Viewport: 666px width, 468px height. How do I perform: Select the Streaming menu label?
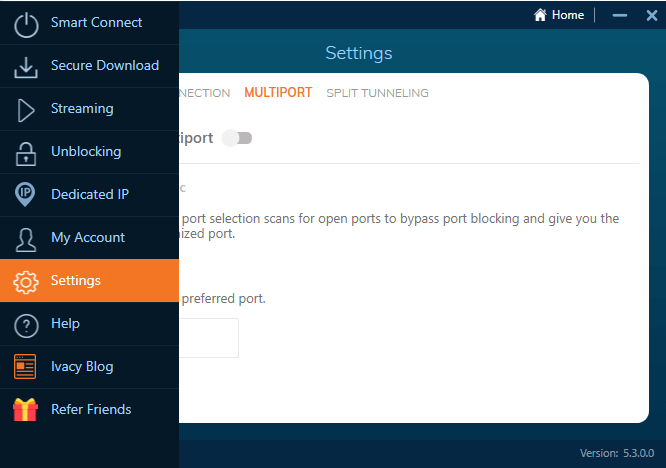pyautogui.click(x=82, y=108)
